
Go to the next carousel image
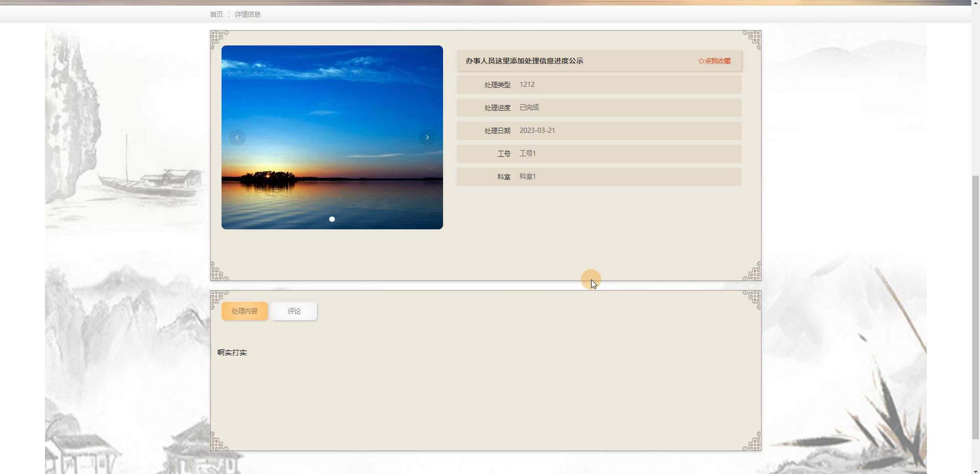coord(427,137)
